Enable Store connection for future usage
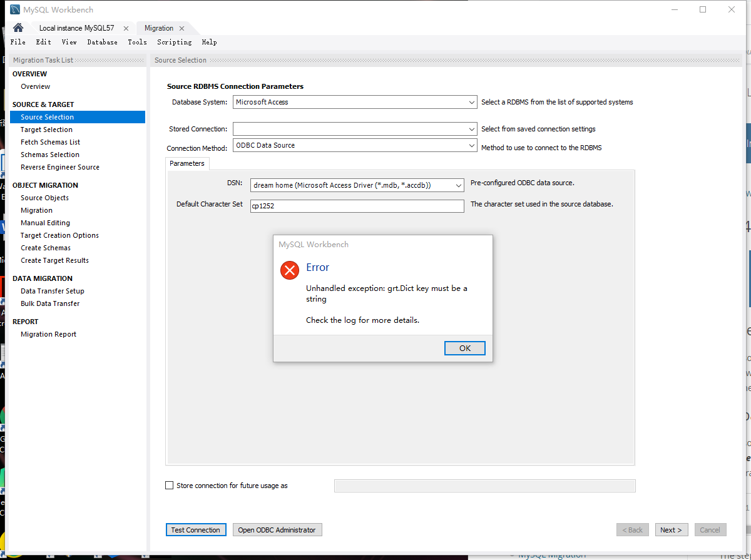The height and width of the screenshot is (560, 751). pos(169,485)
